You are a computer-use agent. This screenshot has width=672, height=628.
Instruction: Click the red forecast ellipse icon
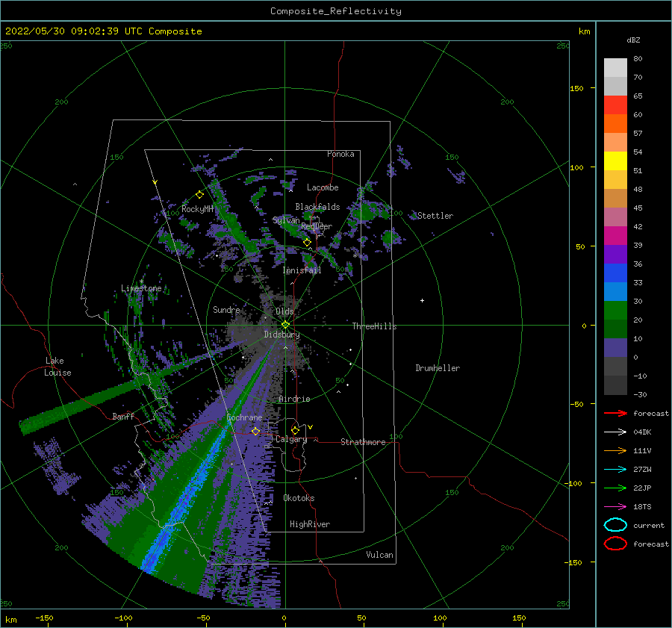(615, 544)
